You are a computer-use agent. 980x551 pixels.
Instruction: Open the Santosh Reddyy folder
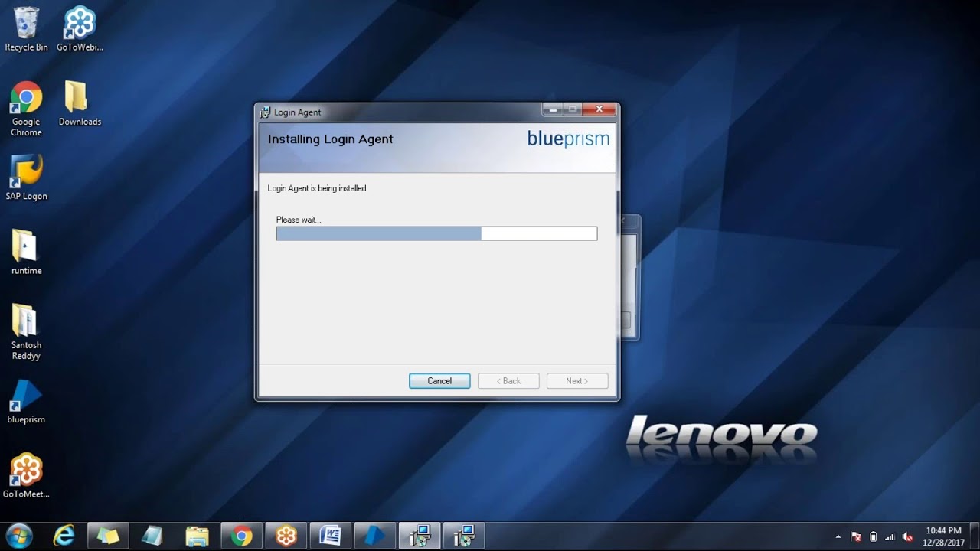pos(26,332)
